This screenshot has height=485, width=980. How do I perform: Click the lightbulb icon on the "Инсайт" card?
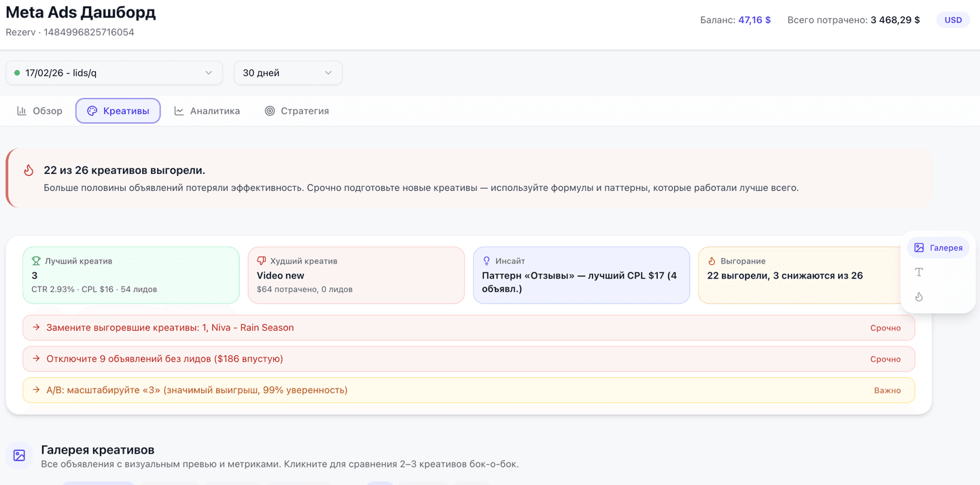click(x=487, y=260)
